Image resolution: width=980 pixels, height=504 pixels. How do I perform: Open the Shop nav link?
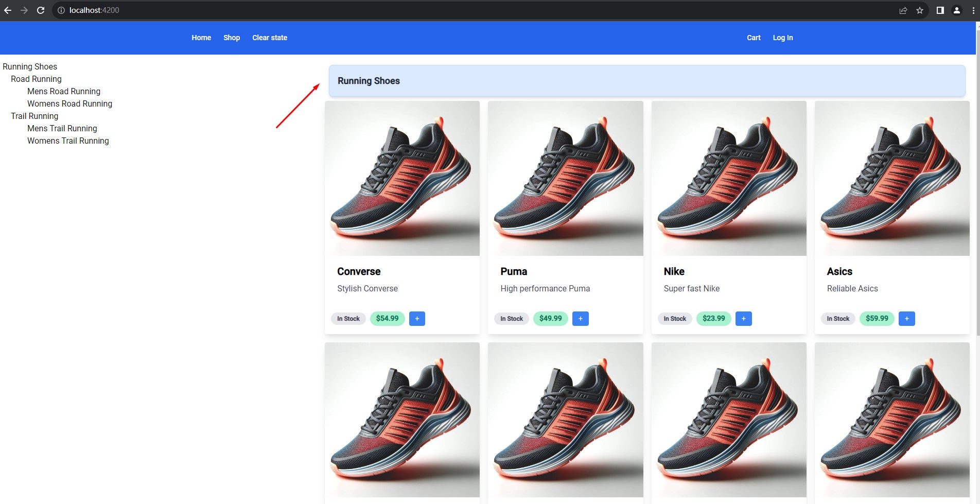pyautogui.click(x=232, y=38)
